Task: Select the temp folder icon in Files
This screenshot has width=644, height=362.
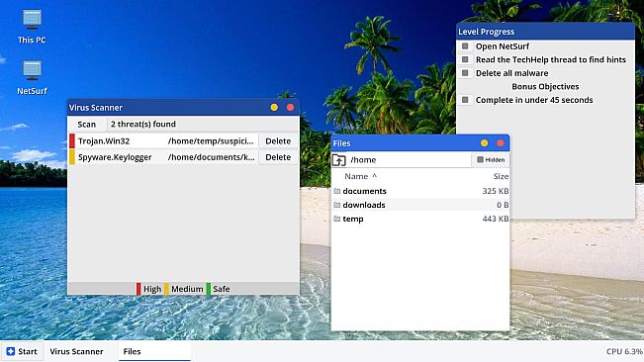Action: [337, 219]
